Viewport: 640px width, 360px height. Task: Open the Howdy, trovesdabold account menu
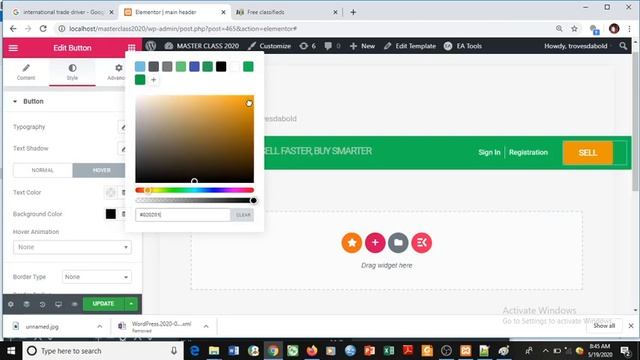pos(576,46)
